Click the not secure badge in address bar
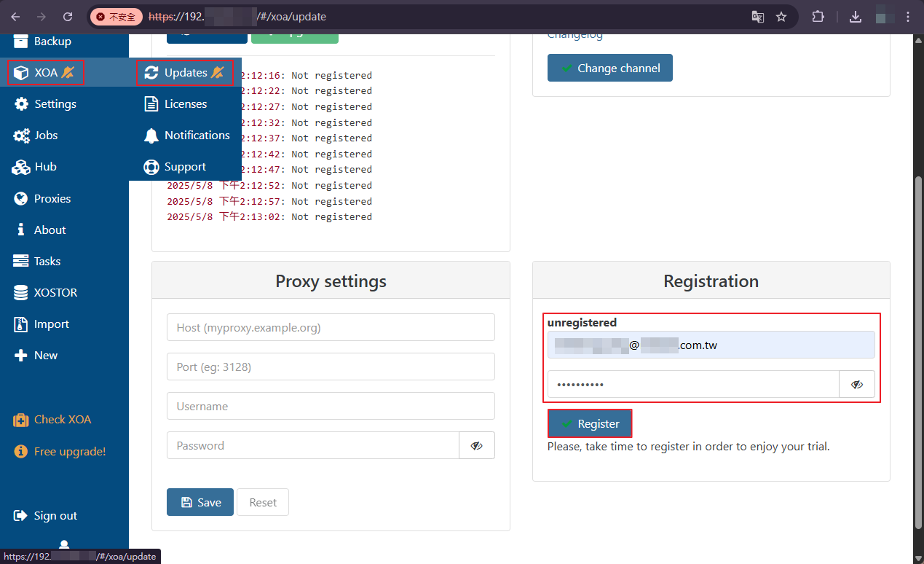The width and height of the screenshot is (924, 564). click(x=117, y=16)
